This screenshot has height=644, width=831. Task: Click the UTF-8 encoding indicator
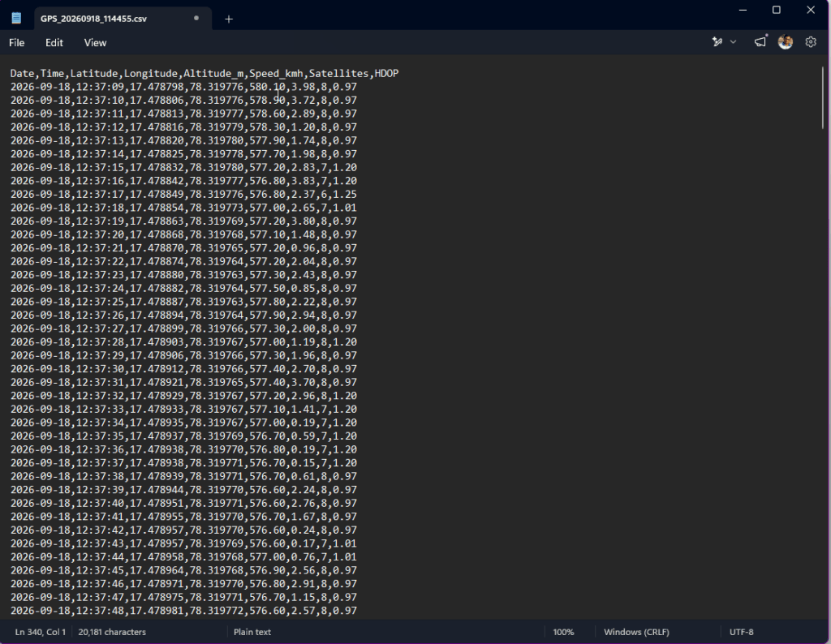[742, 632]
